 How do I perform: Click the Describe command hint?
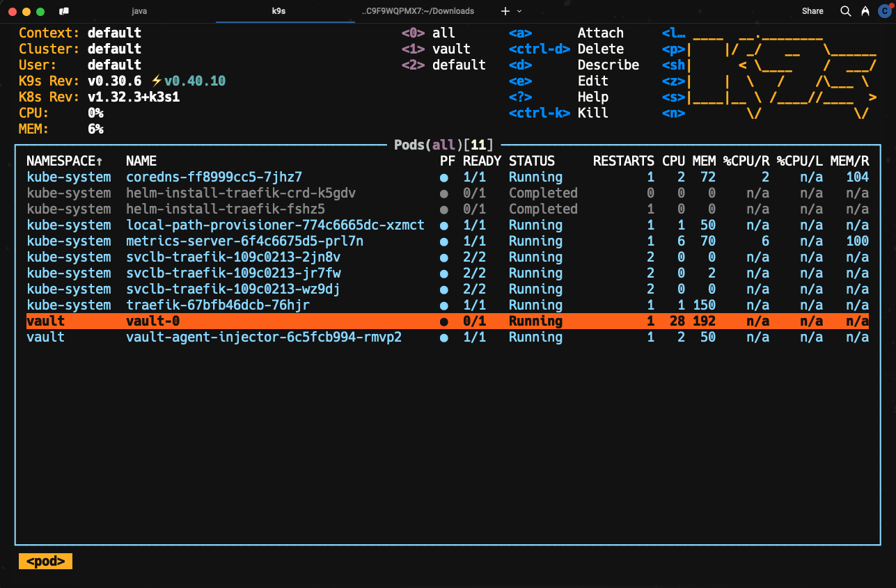point(608,65)
